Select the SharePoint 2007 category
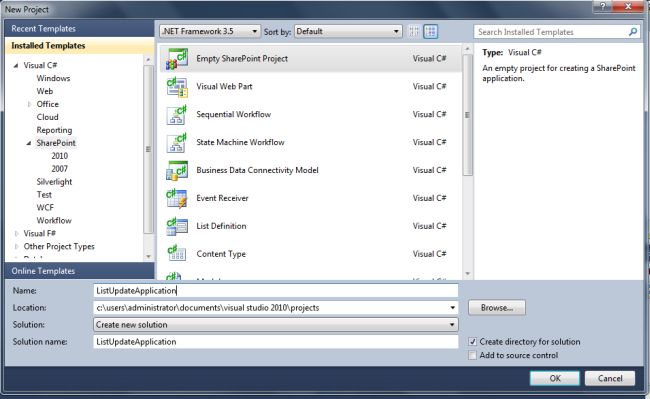Screen dimensions: 650x399 pyautogui.click(x=59, y=169)
